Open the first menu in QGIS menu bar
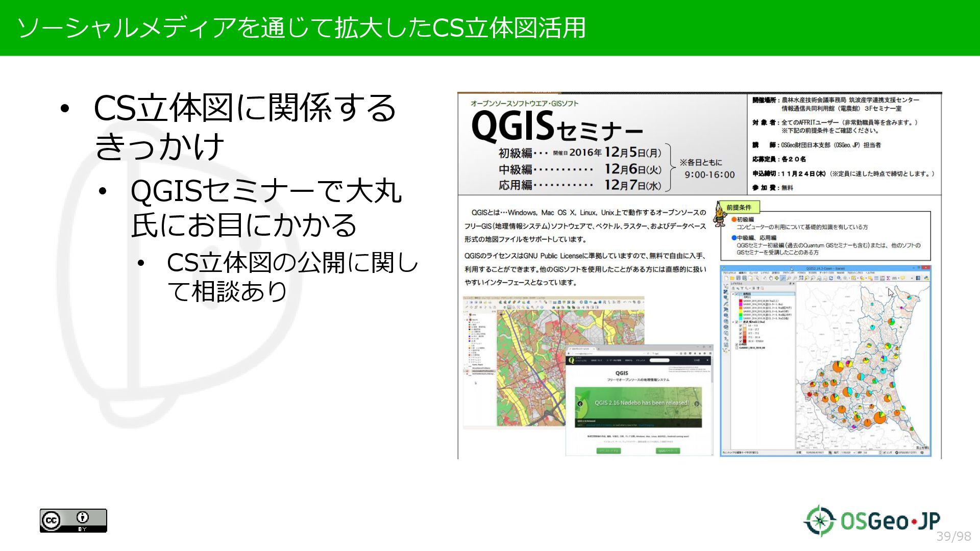980x551 pixels. click(x=729, y=273)
